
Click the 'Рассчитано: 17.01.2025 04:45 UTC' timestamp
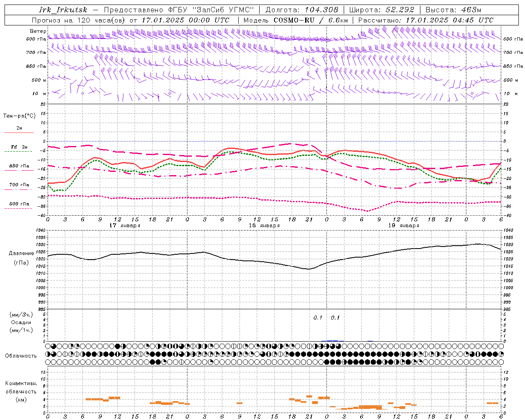[426, 20]
